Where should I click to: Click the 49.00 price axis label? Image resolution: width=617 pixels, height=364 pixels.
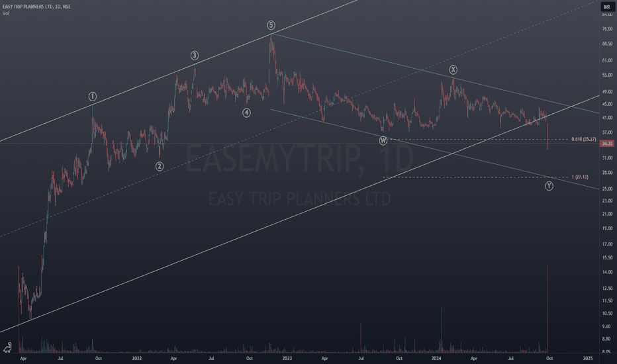click(607, 92)
